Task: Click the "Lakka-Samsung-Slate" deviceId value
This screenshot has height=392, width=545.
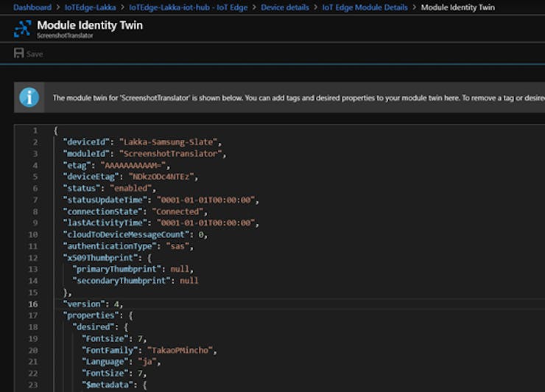Action: [168, 142]
